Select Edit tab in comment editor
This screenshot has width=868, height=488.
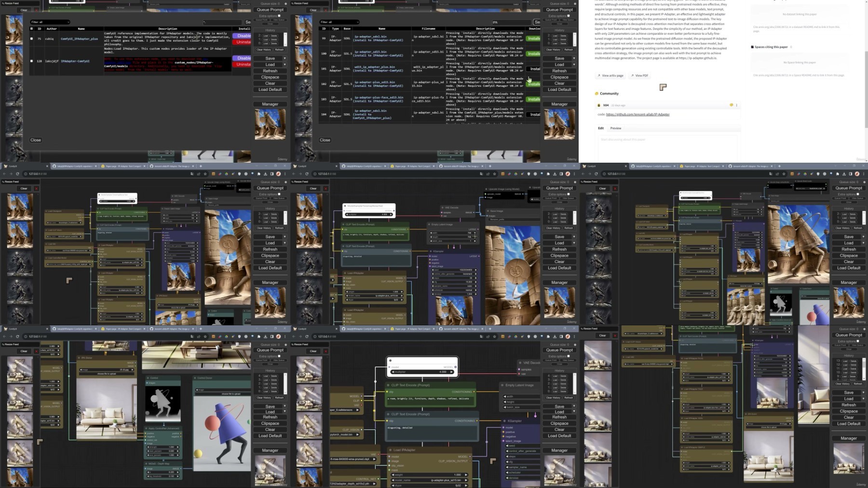point(601,128)
